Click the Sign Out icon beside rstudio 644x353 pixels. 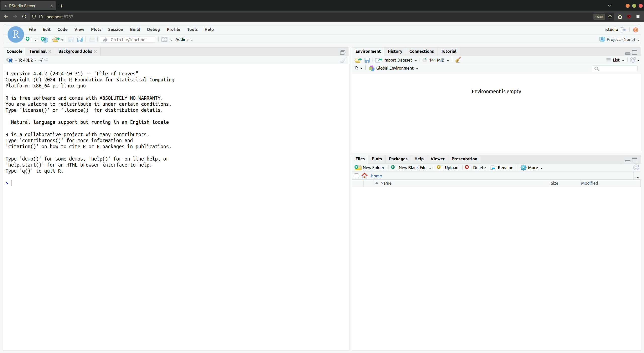tap(623, 30)
